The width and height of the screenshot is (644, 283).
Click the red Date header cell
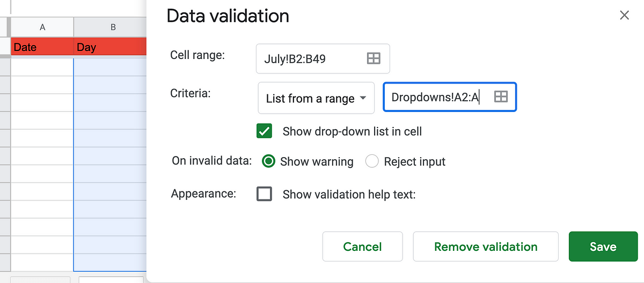tap(42, 47)
